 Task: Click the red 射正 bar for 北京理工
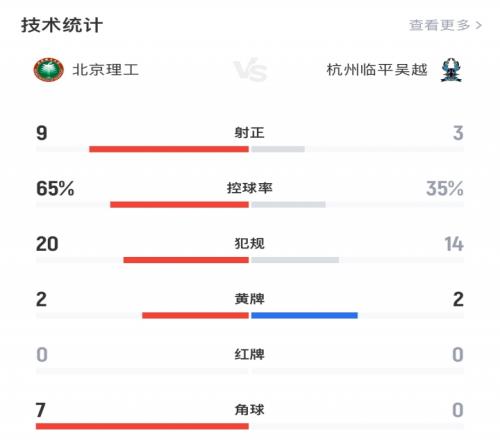point(169,149)
